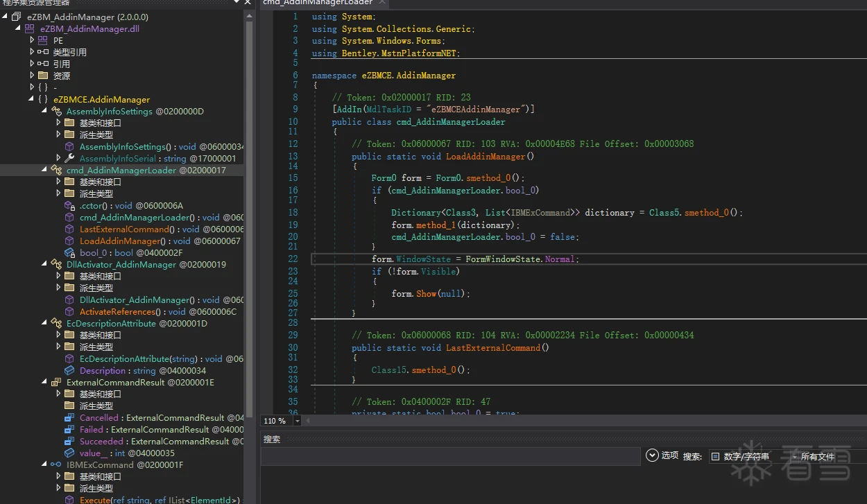Click inside the 搜索 search input field
The height and width of the screenshot is (504, 867).
tap(449, 457)
